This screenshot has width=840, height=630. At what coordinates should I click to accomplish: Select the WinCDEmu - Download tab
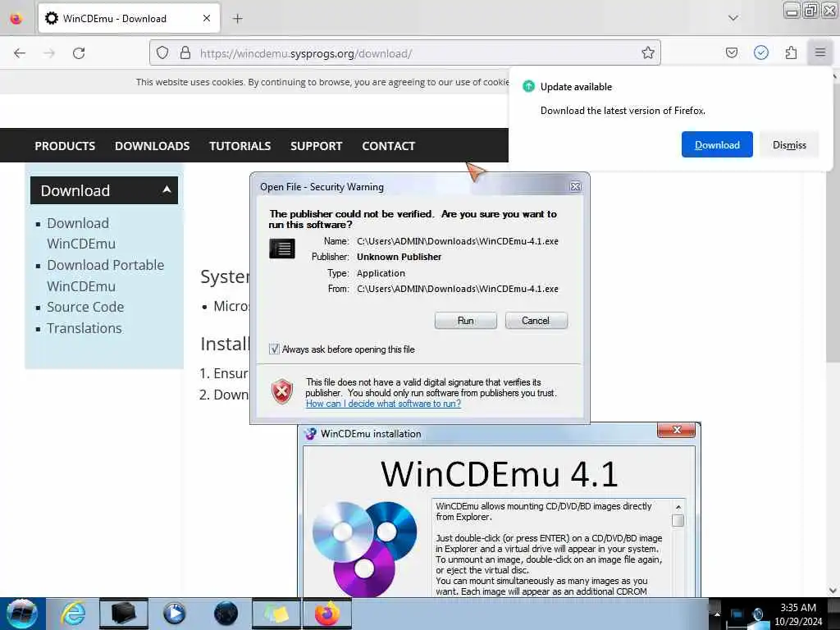(129, 18)
